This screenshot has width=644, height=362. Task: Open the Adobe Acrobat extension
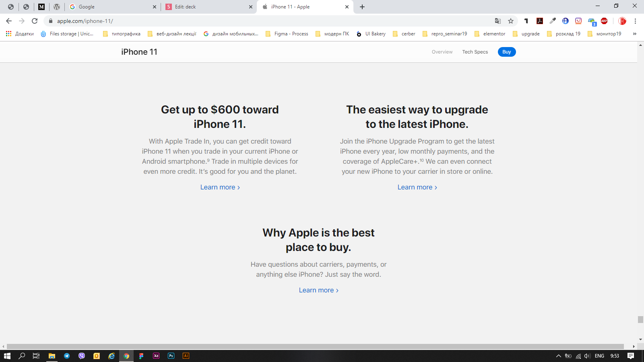click(540, 21)
